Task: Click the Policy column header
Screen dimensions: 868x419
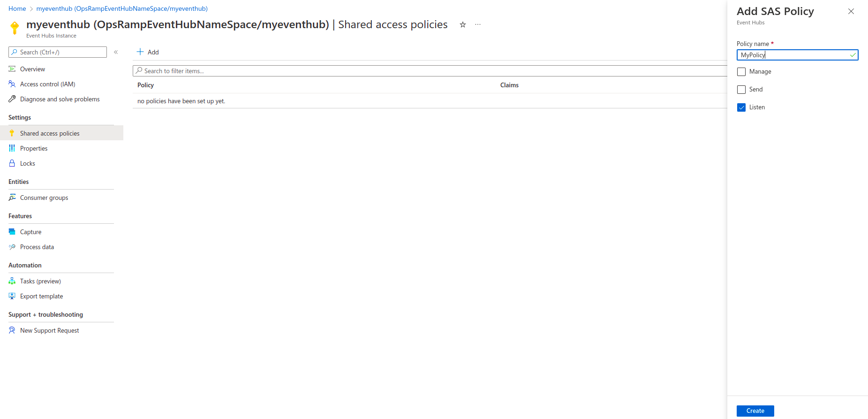Action: [145, 85]
